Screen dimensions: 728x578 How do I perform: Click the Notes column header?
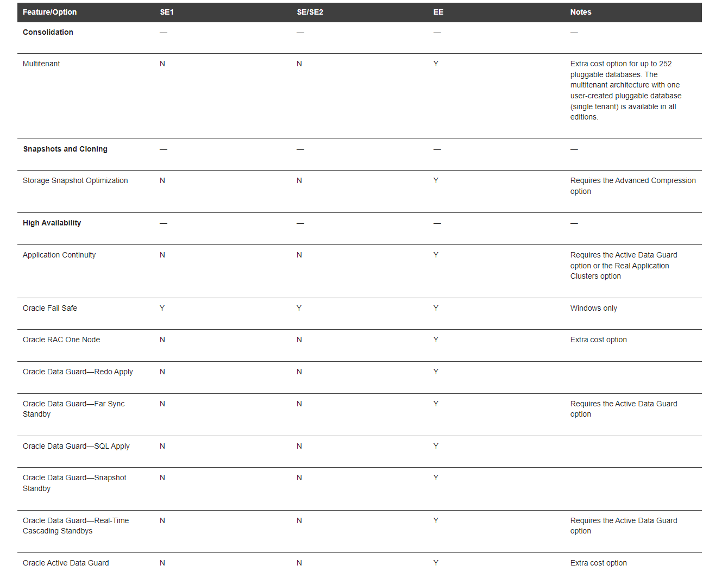tap(581, 12)
